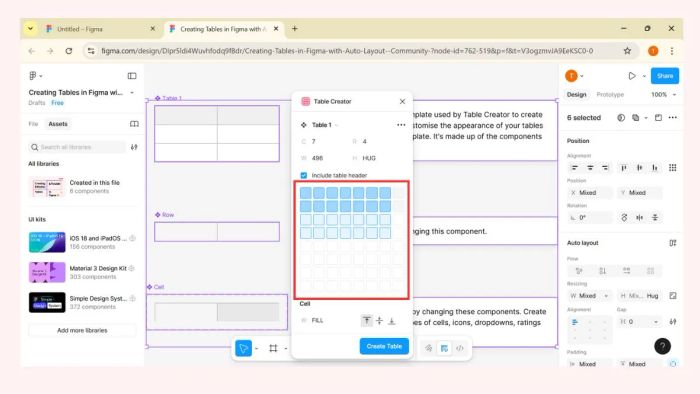Align selection bottom
Screen dimensions: 700x394
(654, 168)
